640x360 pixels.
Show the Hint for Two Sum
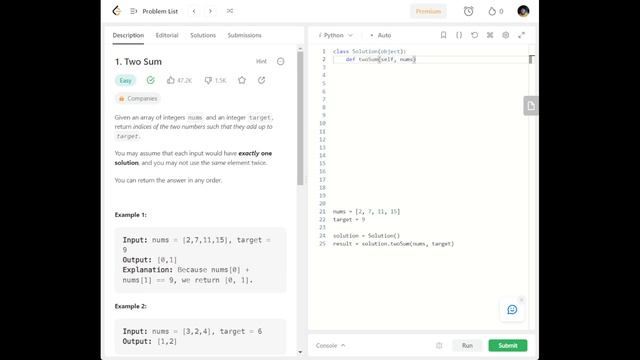pos(261,62)
